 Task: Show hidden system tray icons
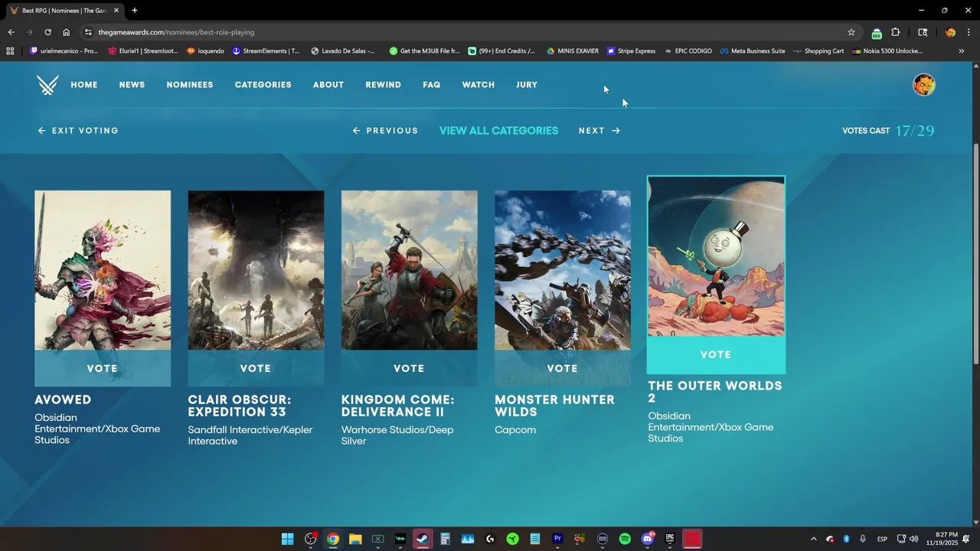(x=813, y=539)
